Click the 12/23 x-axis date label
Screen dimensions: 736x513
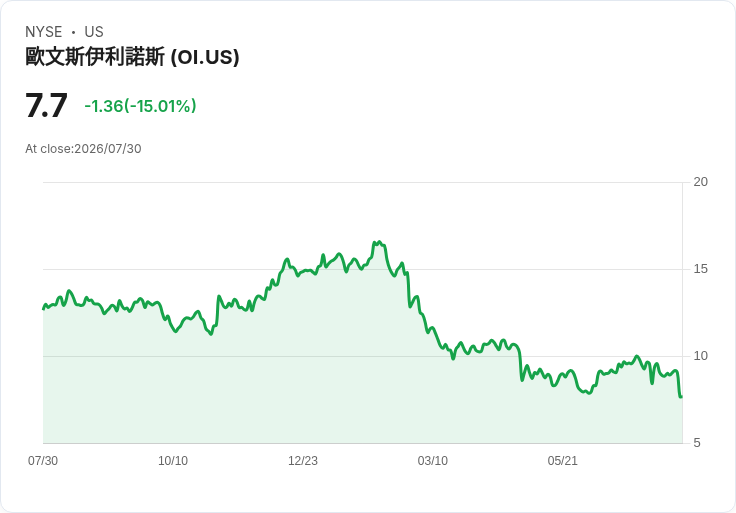pyautogui.click(x=303, y=461)
